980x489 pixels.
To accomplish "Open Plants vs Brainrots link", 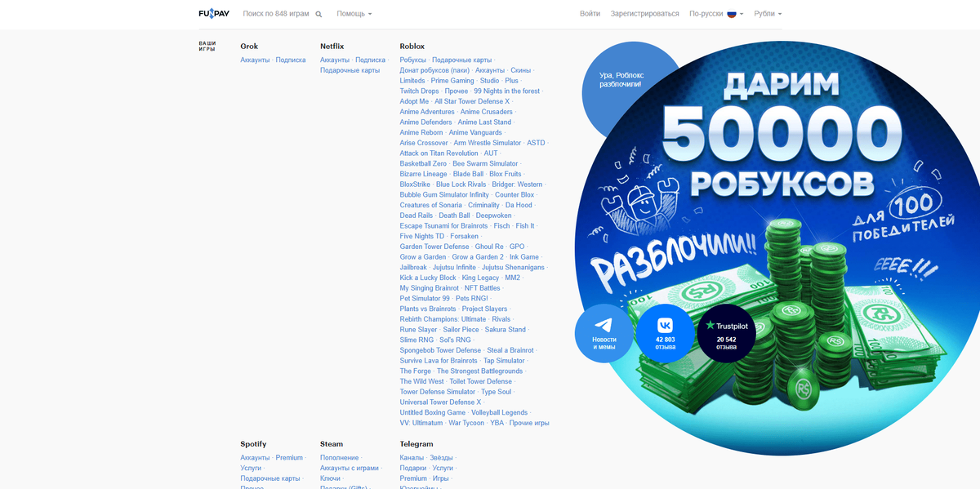I will click(x=428, y=309).
